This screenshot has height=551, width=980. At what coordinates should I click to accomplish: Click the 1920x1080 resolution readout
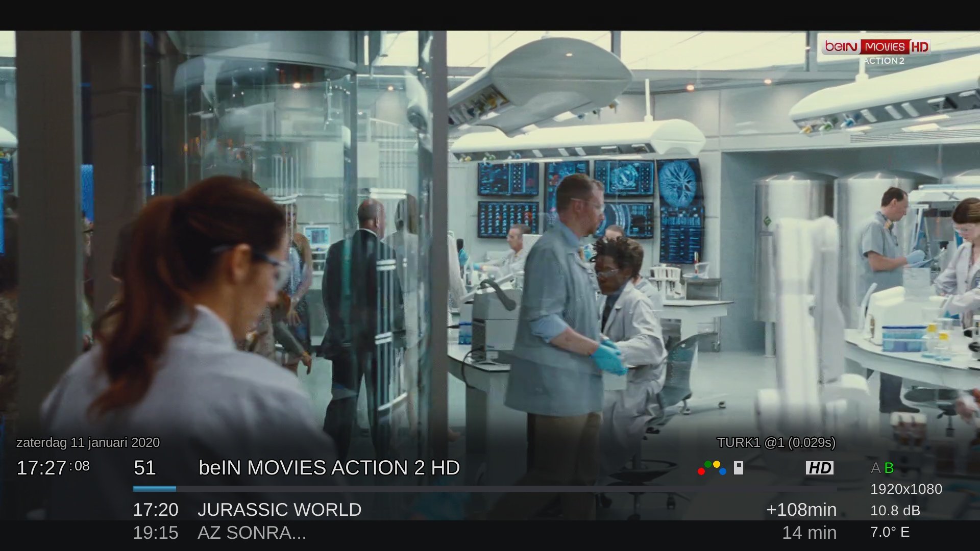(906, 489)
